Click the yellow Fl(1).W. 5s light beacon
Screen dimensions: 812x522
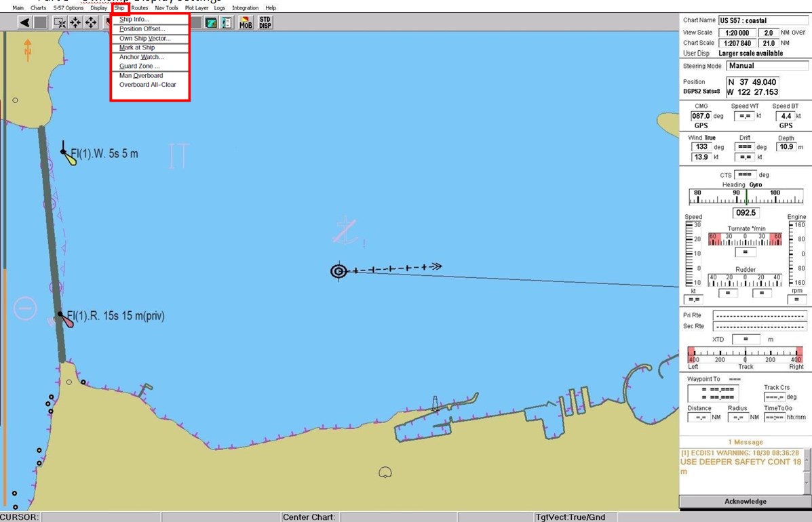pyautogui.click(x=69, y=157)
